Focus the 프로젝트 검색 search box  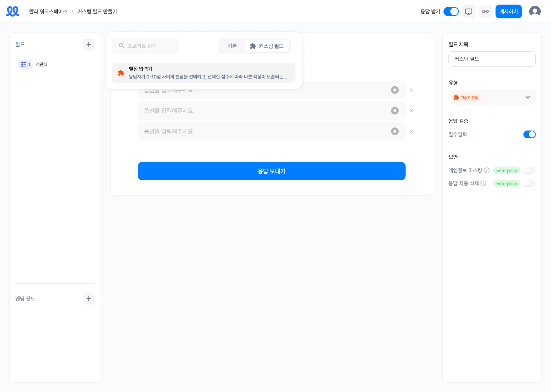[x=145, y=46]
